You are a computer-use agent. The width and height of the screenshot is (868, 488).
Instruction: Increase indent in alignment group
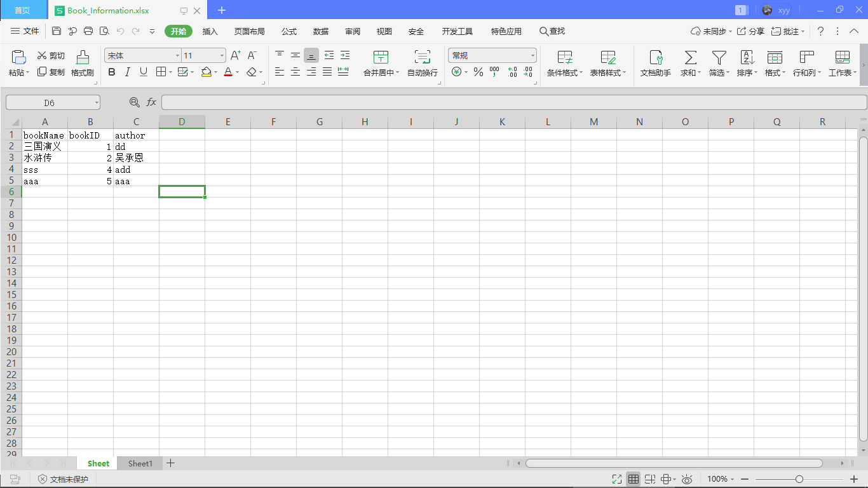pos(344,55)
